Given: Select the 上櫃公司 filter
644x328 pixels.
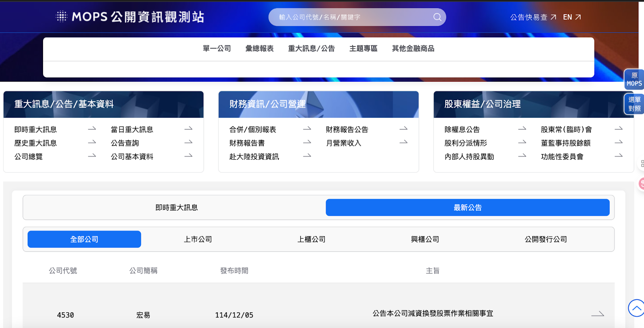Looking at the screenshot, I should tap(312, 239).
